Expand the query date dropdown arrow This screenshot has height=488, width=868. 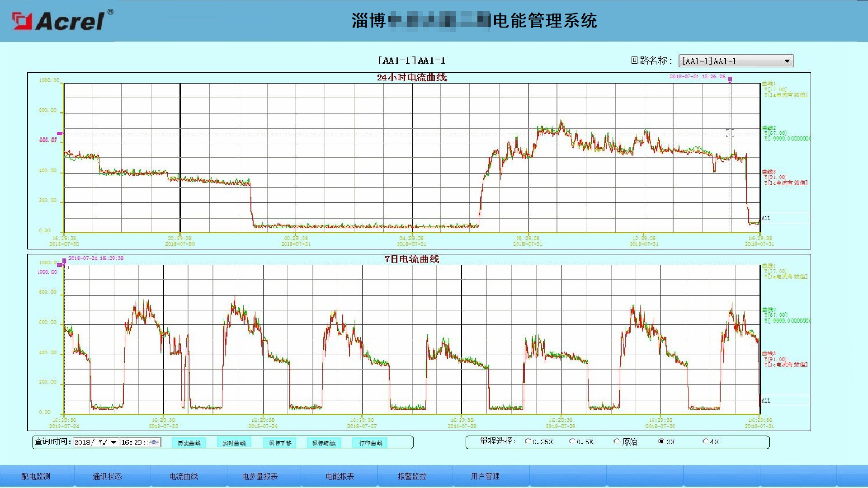point(114,442)
